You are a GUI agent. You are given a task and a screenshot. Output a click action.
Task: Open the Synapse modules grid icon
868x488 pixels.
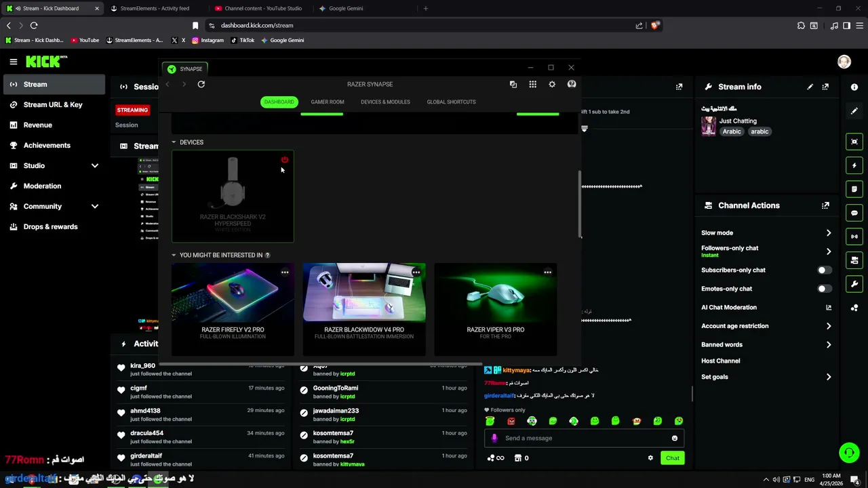click(x=532, y=84)
